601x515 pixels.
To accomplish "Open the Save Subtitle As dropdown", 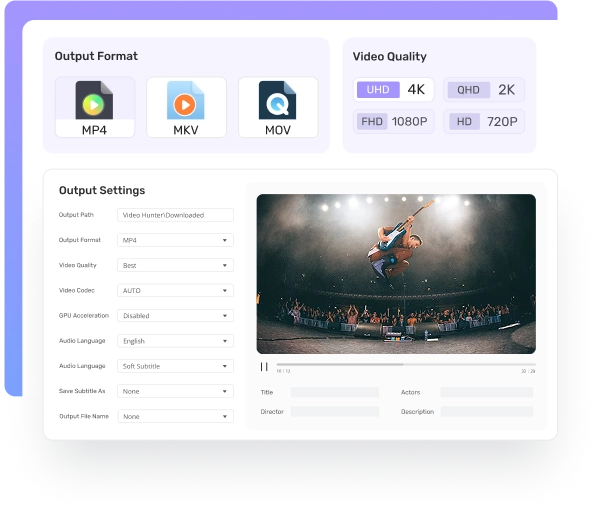I will pyautogui.click(x=175, y=391).
